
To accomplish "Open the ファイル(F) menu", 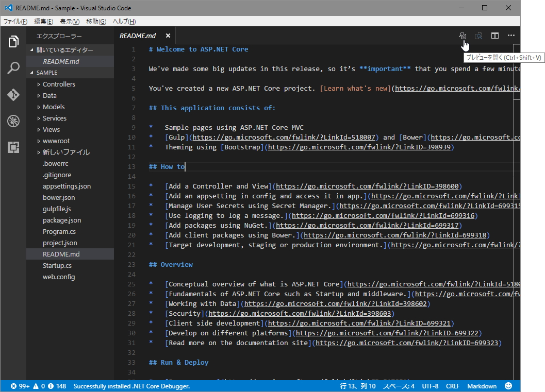I will pyautogui.click(x=15, y=22).
